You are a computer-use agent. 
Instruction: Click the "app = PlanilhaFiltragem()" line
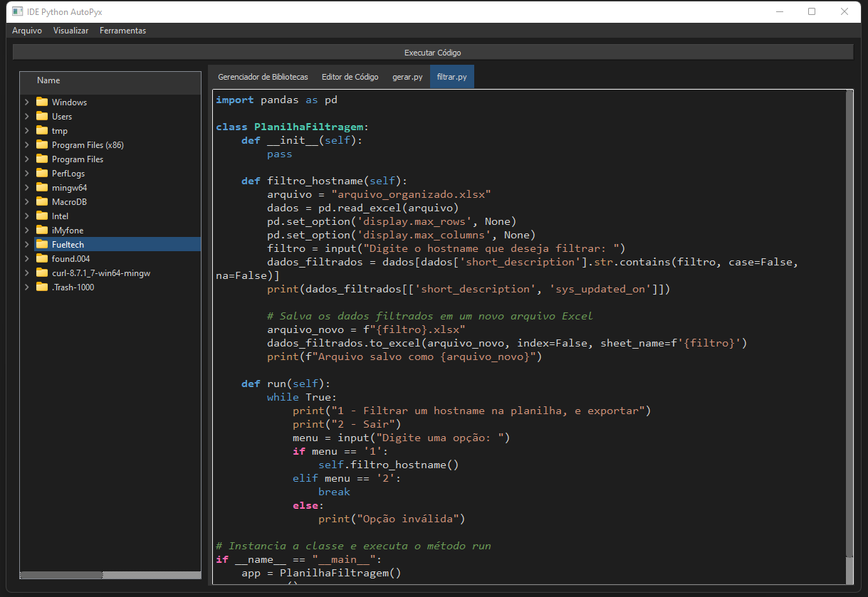pos(321,573)
